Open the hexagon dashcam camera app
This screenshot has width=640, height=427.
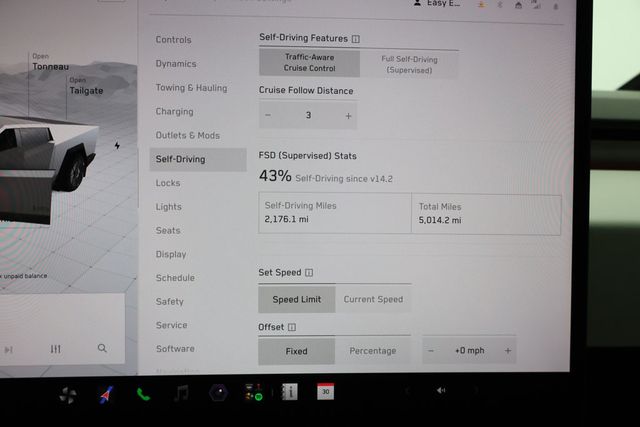point(219,393)
